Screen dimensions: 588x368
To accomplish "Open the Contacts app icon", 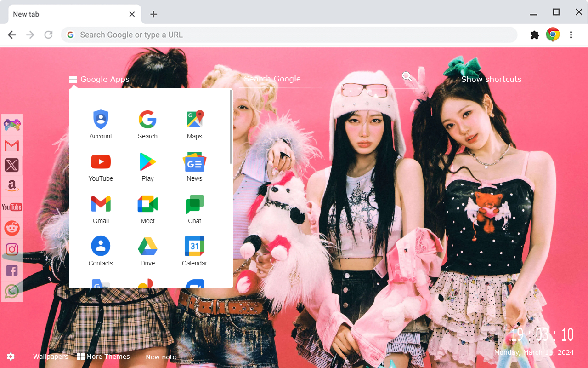I will [101, 247].
